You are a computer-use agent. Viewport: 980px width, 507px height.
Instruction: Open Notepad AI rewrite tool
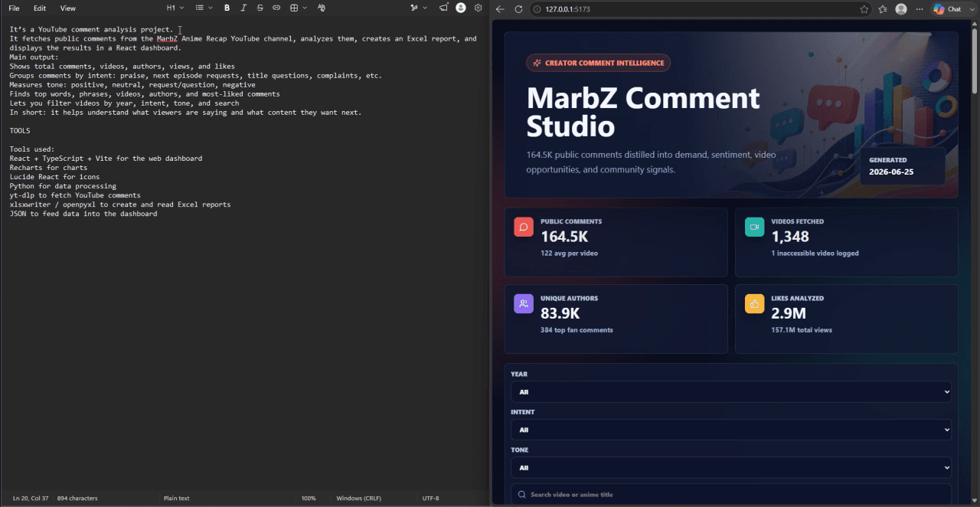tap(414, 8)
